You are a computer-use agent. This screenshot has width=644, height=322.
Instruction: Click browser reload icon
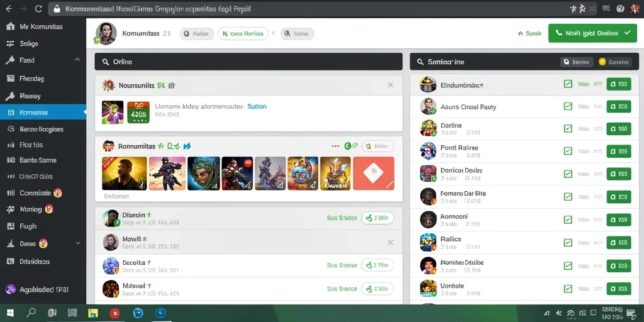[38, 9]
